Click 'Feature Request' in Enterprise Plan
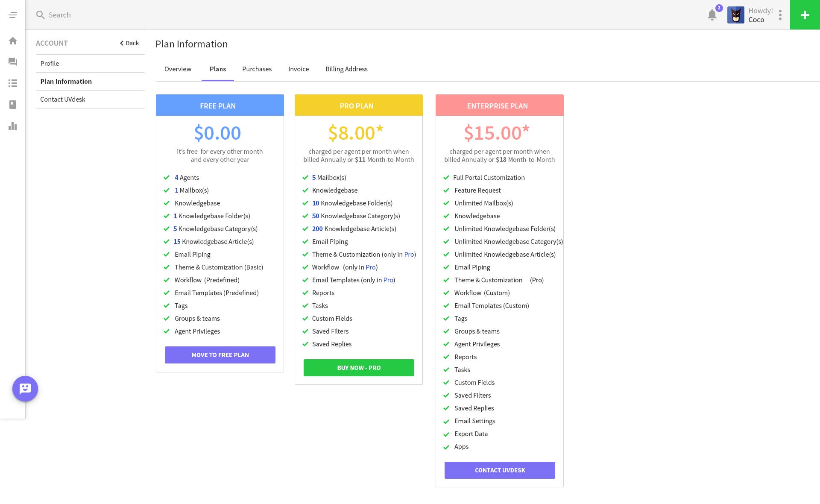 477,190
